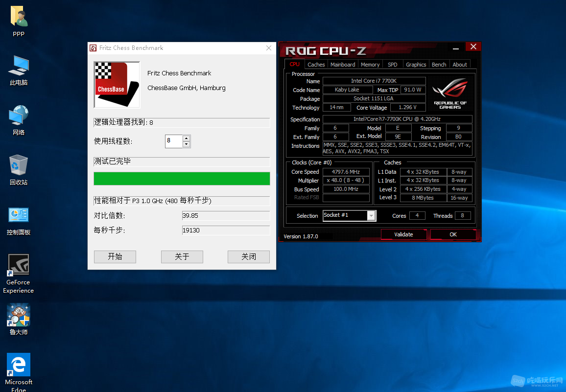The height and width of the screenshot is (392, 566).
Task: Click the Code Name value Kaby Lake
Action: coord(347,90)
